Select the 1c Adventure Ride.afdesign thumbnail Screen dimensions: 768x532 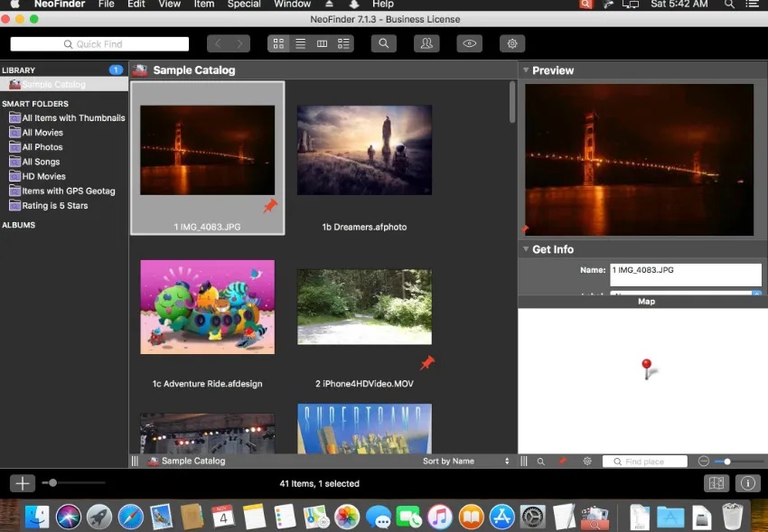point(208,307)
